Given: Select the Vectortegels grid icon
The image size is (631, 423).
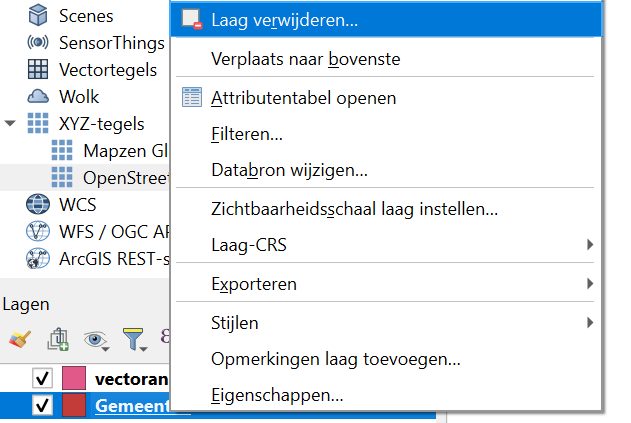Looking at the screenshot, I should click(38, 70).
